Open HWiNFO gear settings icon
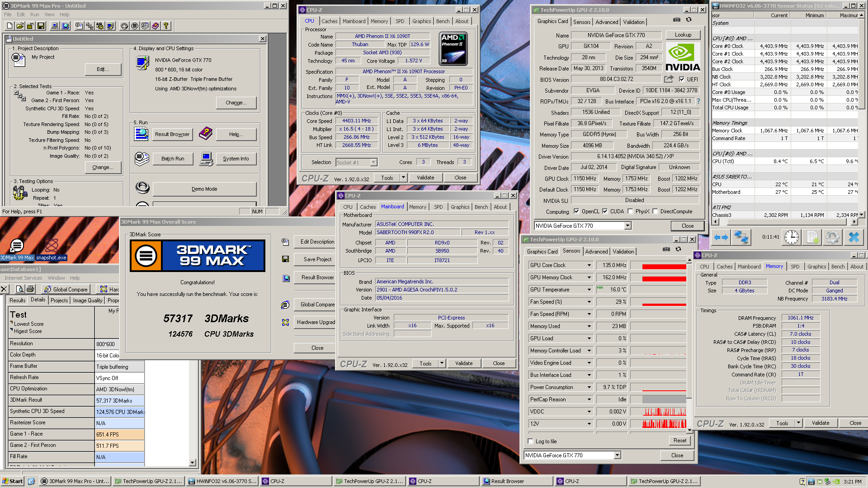Screen dimensions: 868x488 [833, 237]
